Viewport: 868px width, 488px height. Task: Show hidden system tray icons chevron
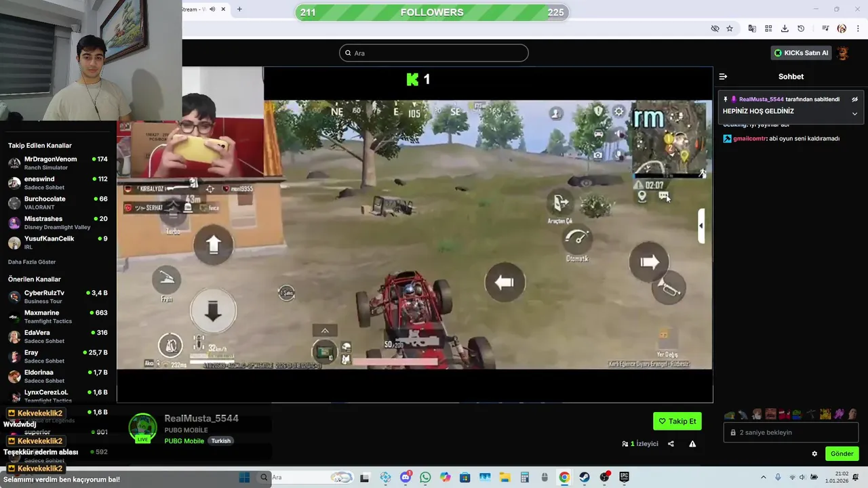tap(763, 477)
